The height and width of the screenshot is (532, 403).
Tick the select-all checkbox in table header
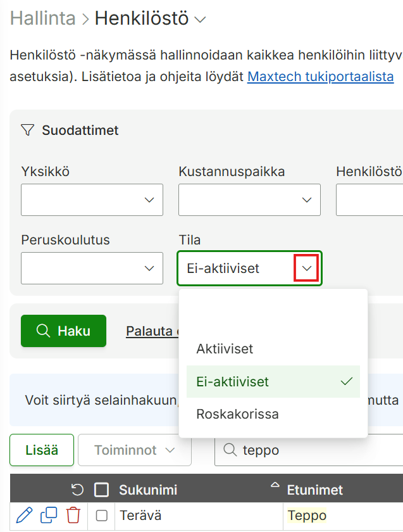point(101,490)
